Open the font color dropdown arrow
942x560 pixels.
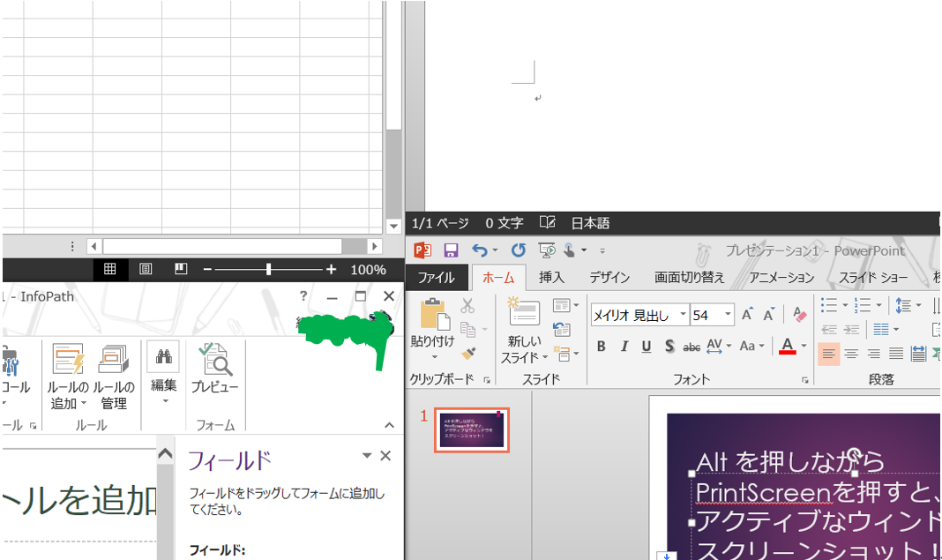[802, 347]
